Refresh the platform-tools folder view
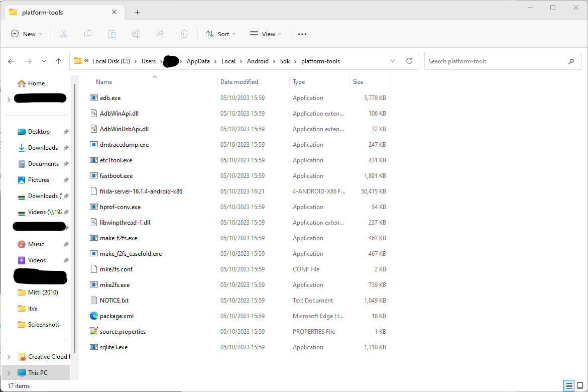The height and width of the screenshot is (392, 588). [x=409, y=61]
